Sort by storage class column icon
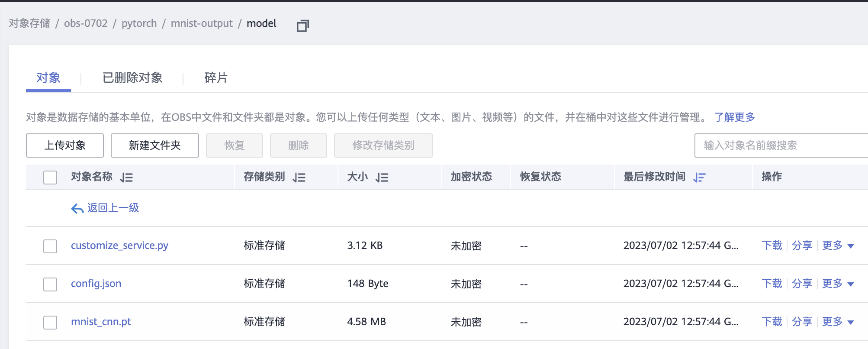 [299, 177]
